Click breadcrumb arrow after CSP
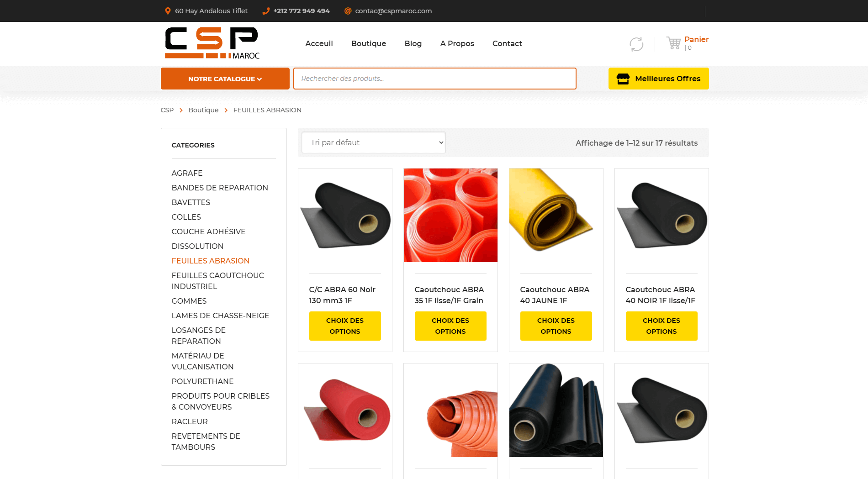The image size is (868, 479). (x=181, y=111)
